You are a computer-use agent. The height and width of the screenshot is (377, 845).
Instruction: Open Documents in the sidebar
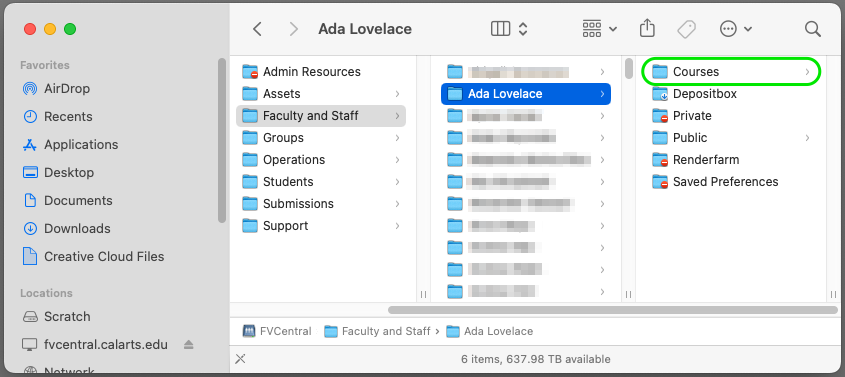pos(67,200)
